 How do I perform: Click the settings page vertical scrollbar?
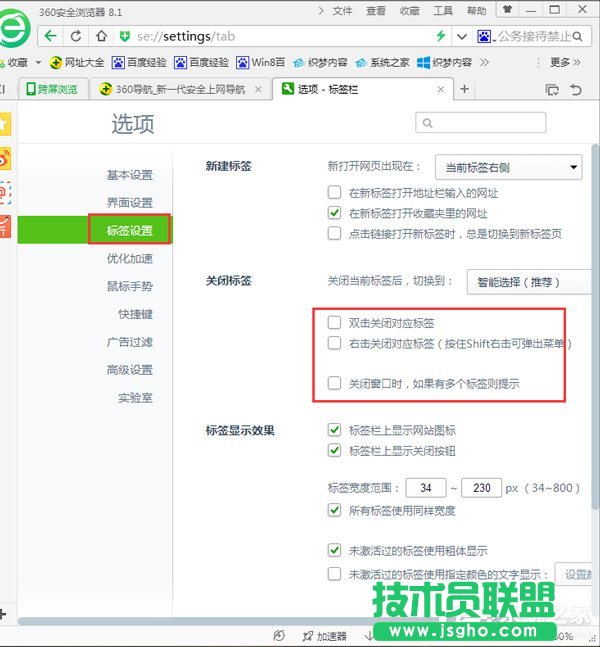coord(595,300)
